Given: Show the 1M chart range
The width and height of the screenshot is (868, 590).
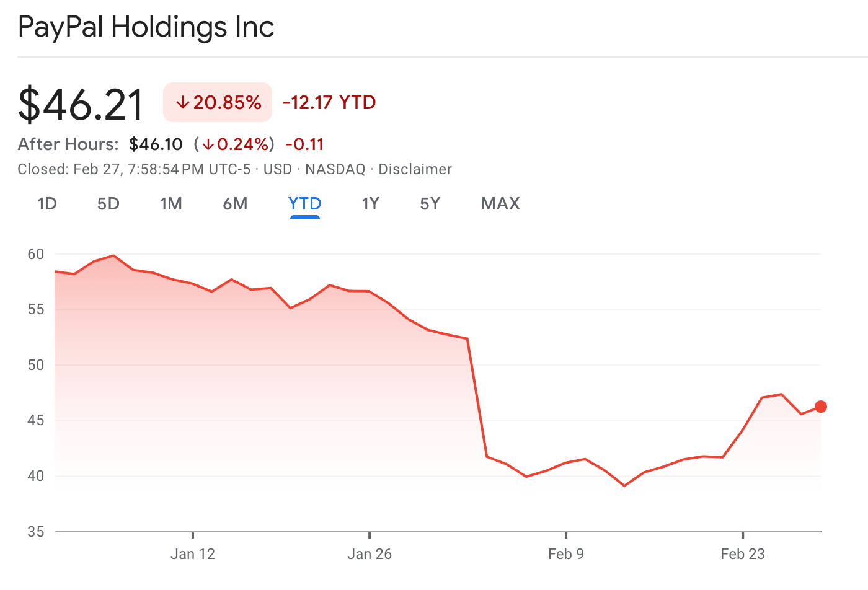Looking at the screenshot, I should pos(171,204).
